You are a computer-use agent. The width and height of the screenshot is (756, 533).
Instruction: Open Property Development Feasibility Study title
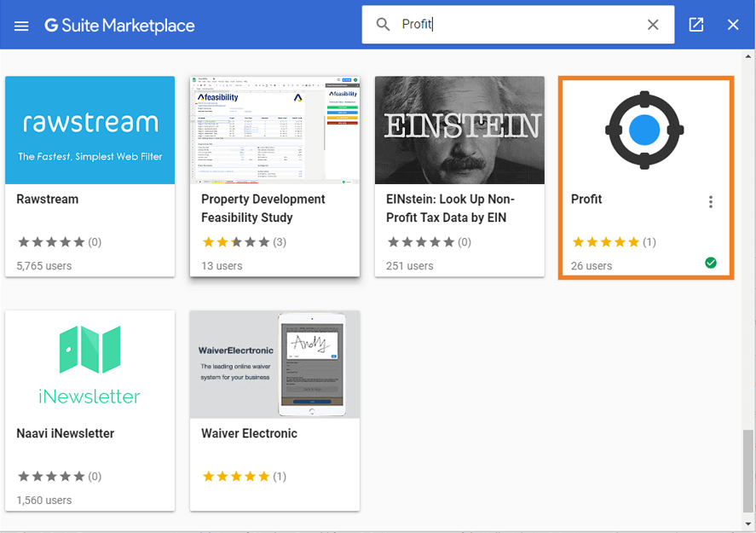(263, 208)
